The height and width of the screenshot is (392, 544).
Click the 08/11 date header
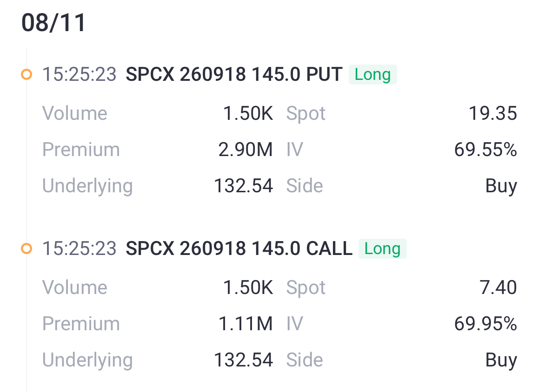(x=53, y=23)
